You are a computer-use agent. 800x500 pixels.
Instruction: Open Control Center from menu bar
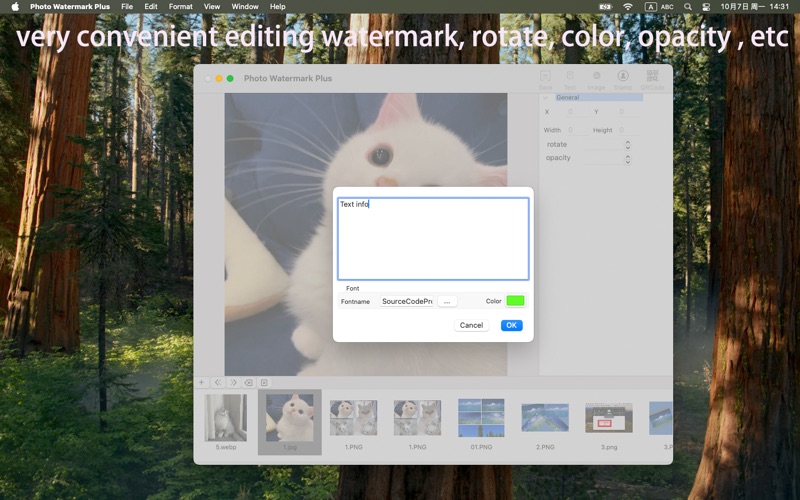[x=706, y=7]
